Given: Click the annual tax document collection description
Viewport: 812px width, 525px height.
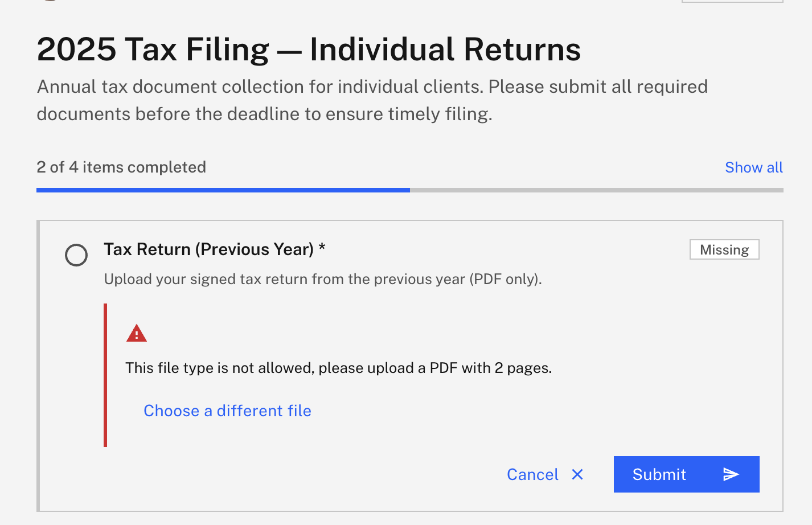Looking at the screenshot, I should pyautogui.click(x=372, y=100).
